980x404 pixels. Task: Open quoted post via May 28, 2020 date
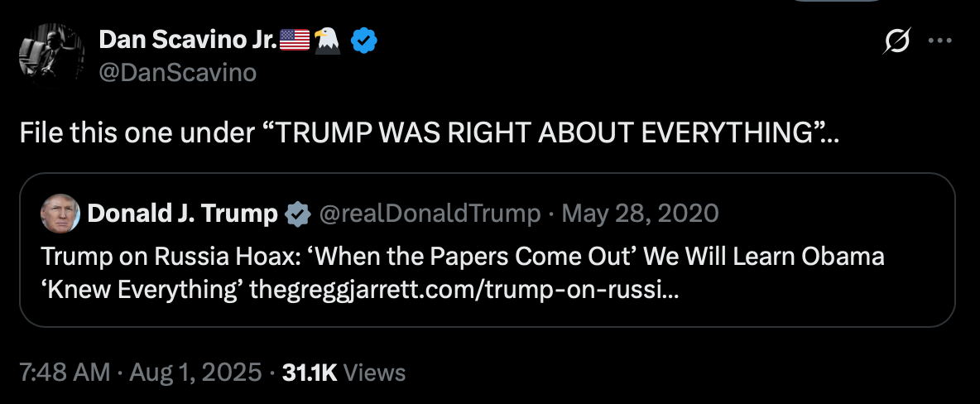(640, 214)
